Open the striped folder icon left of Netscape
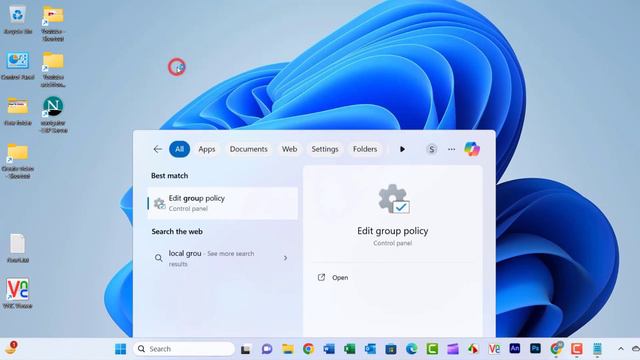This screenshot has height=360, width=640. pos(18,111)
